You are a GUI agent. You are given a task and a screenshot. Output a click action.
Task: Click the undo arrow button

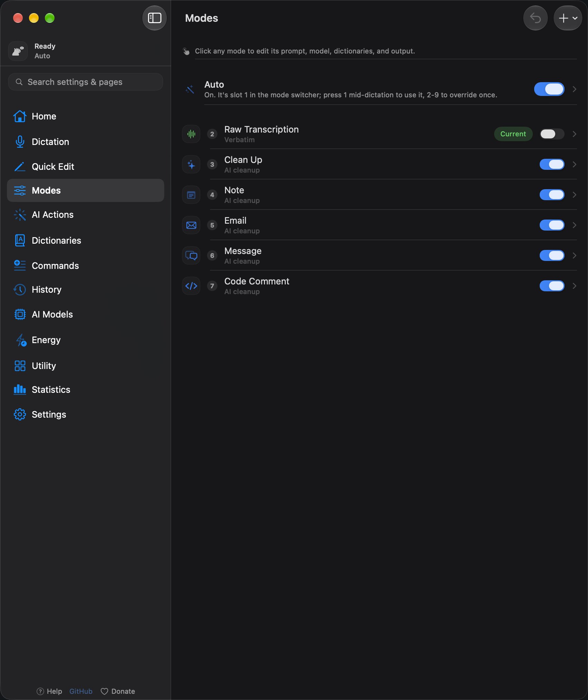(x=535, y=18)
